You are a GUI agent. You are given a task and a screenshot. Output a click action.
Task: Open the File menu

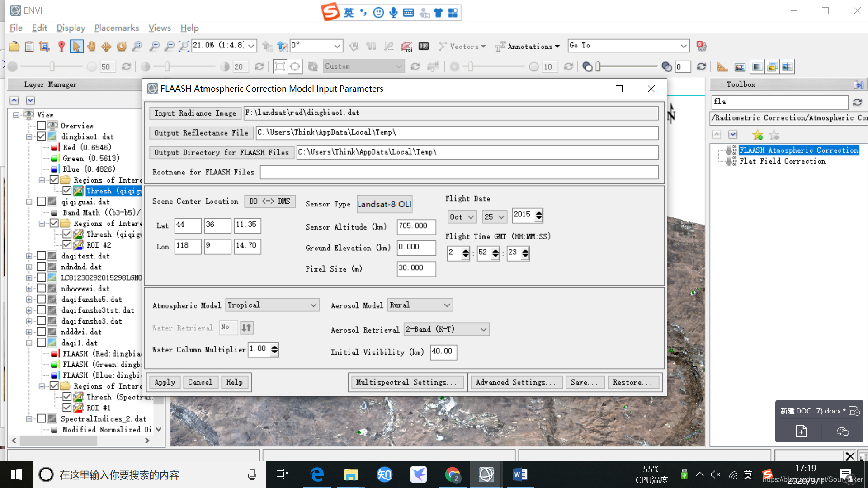click(x=16, y=28)
